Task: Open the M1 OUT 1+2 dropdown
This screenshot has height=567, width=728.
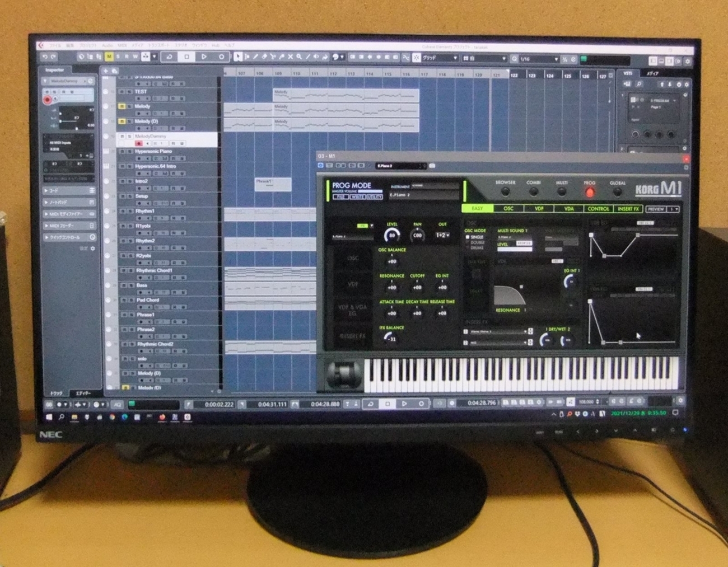Action: pos(442,236)
